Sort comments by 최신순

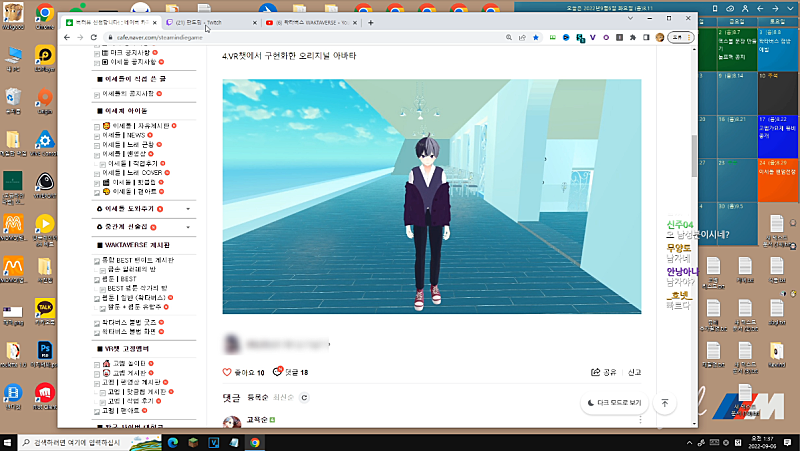tap(283, 397)
